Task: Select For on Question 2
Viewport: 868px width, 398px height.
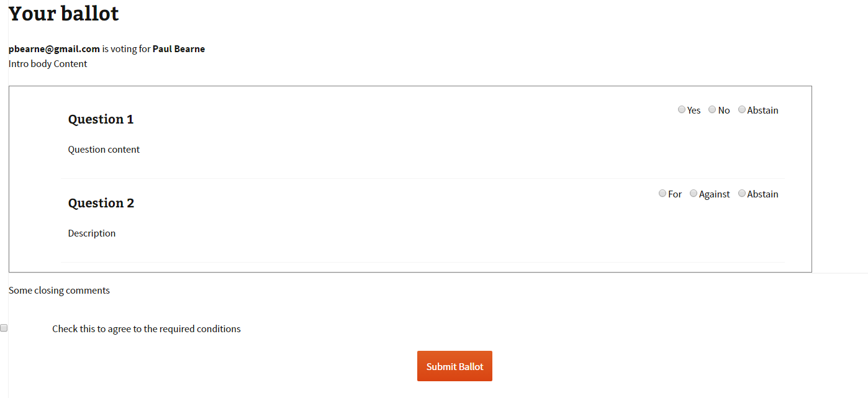Action: 662,194
